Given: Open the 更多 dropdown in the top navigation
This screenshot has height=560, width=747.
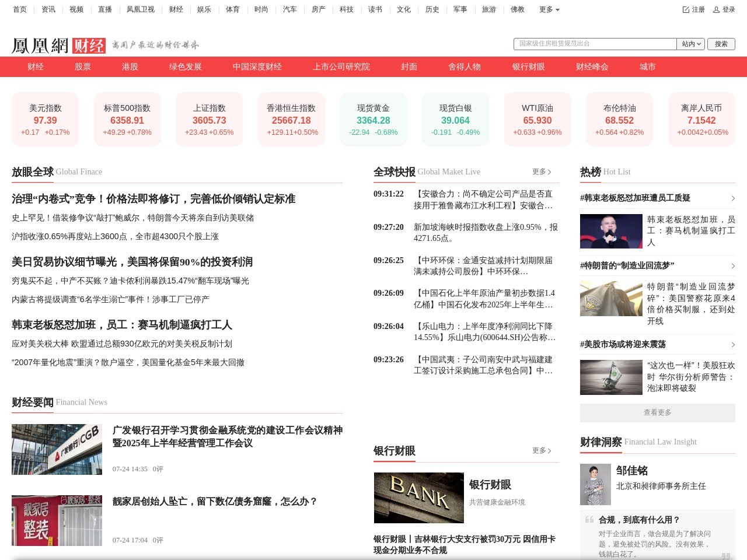Looking at the screenshot, I should coord(547,9).
